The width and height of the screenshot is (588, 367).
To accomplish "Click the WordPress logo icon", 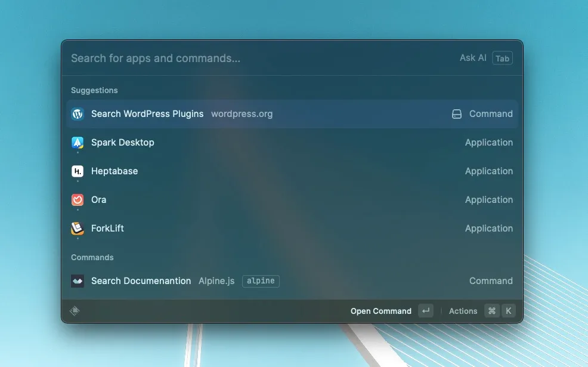I will click(78, 114).
